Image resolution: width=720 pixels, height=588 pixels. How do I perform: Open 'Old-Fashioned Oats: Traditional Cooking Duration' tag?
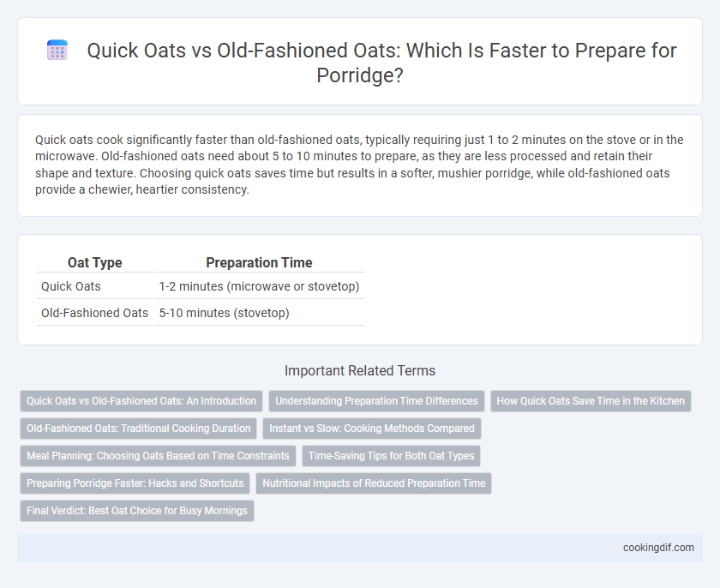point(139,429)
